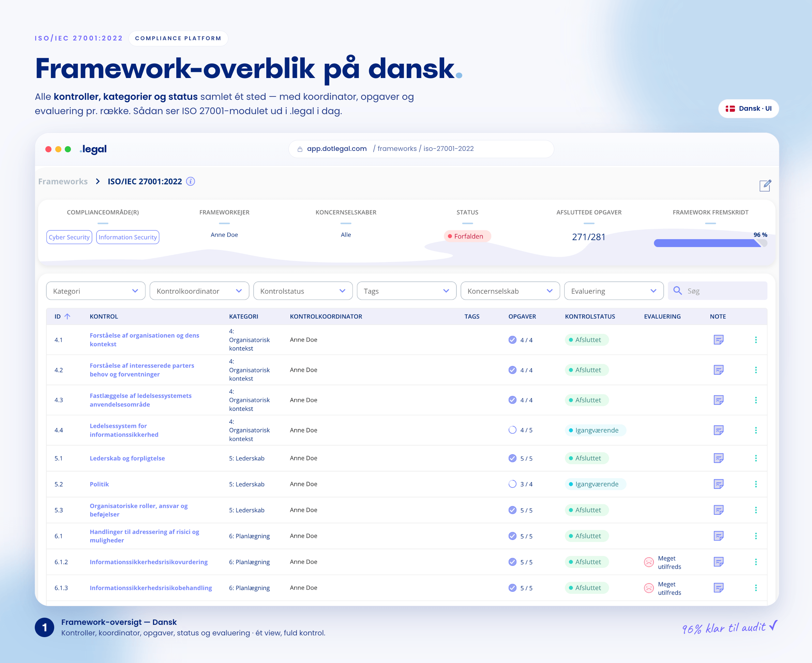Open the info icon next to ISO/IEC 27001:2022
This screenshot has height=663, width=812.
tap(190, 181)
